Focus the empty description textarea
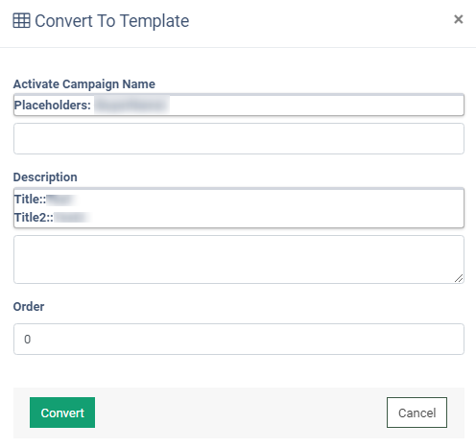The height and width of the screenshot is (448, 476). (239, 259)
